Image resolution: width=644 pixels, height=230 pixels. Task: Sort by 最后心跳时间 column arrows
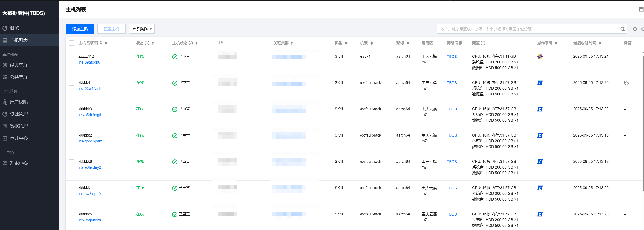[600, 43]
